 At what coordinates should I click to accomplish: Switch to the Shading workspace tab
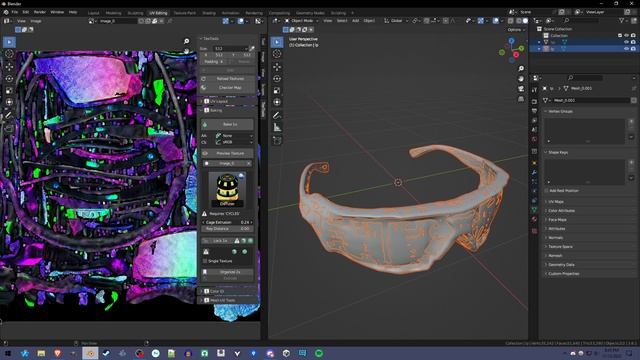pyautogui.click(x=209, y=13)
